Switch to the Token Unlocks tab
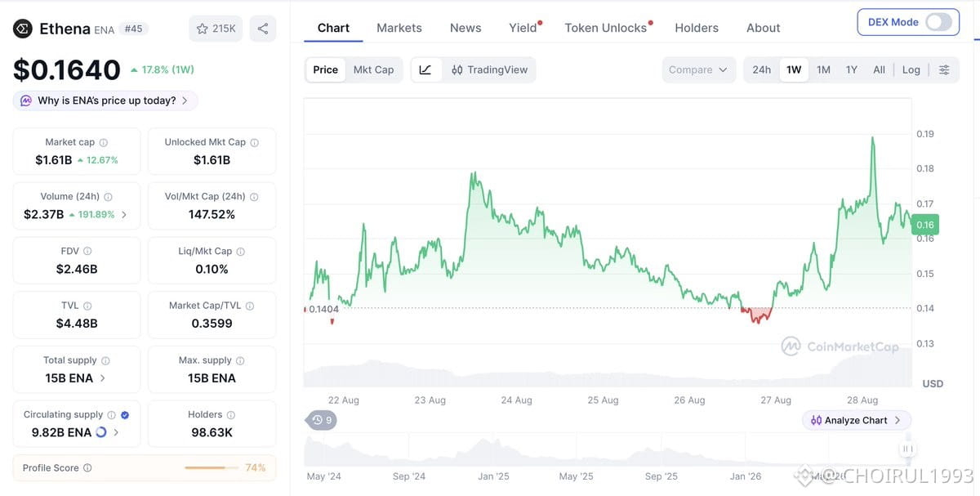Viewport: 980px width, 496px height. click(x=606, y=28)
